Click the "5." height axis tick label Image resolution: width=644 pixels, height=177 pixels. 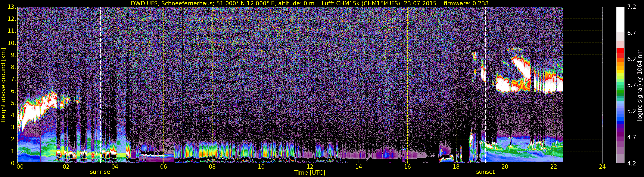coord(13,103)
